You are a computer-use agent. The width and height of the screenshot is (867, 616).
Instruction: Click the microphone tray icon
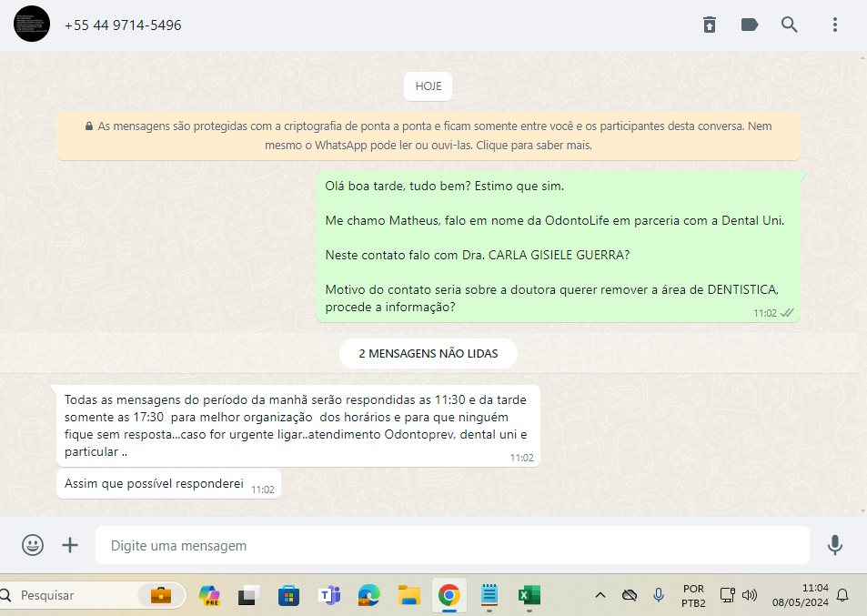[x=658, y=595]
